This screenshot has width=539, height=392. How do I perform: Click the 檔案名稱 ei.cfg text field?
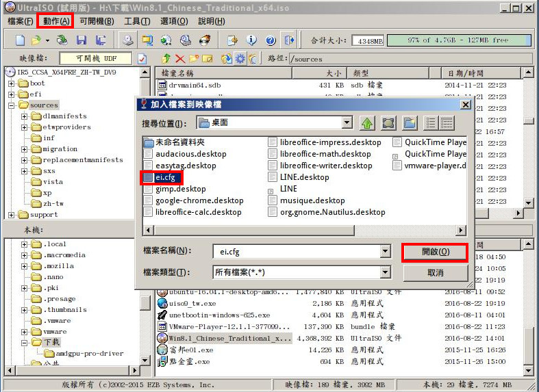click(297, 251)
